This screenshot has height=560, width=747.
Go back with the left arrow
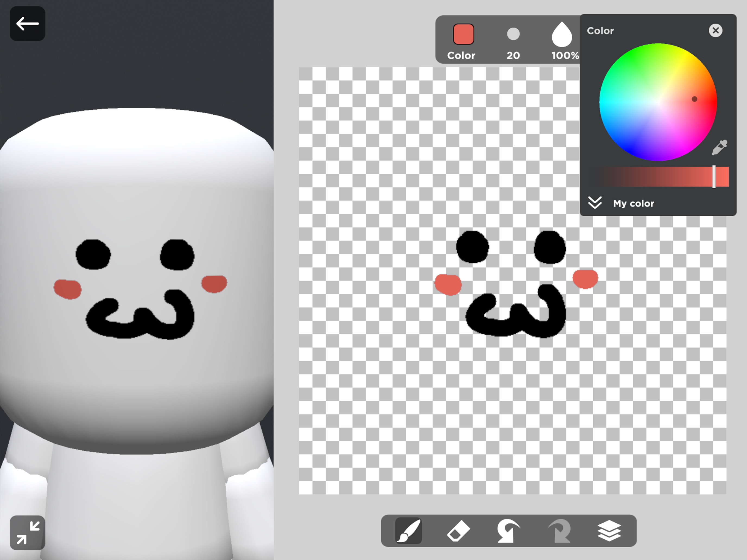point(27,24)
